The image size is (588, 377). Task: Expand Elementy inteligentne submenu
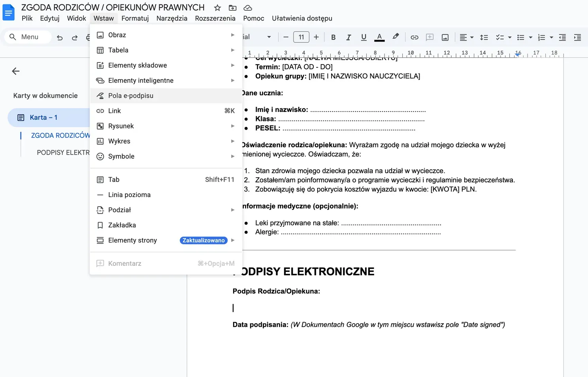(166, 80)
